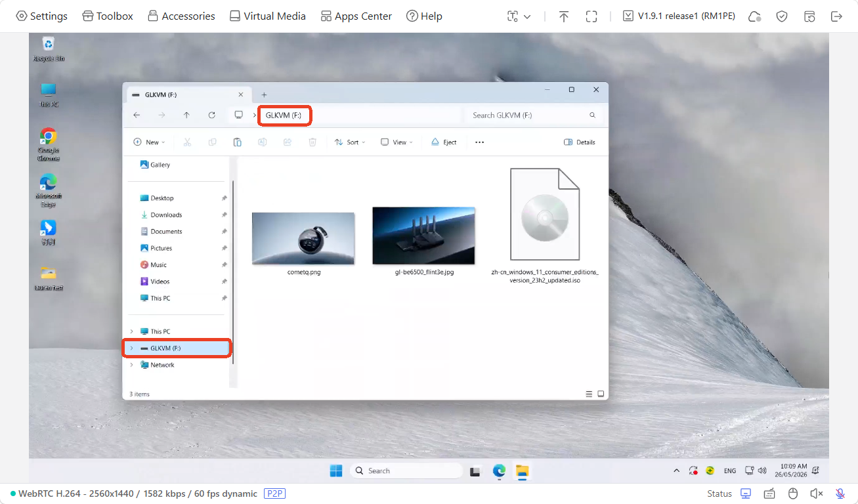Expand the GLKVM (F:) tree node chevron

click(x=131, y=348)
